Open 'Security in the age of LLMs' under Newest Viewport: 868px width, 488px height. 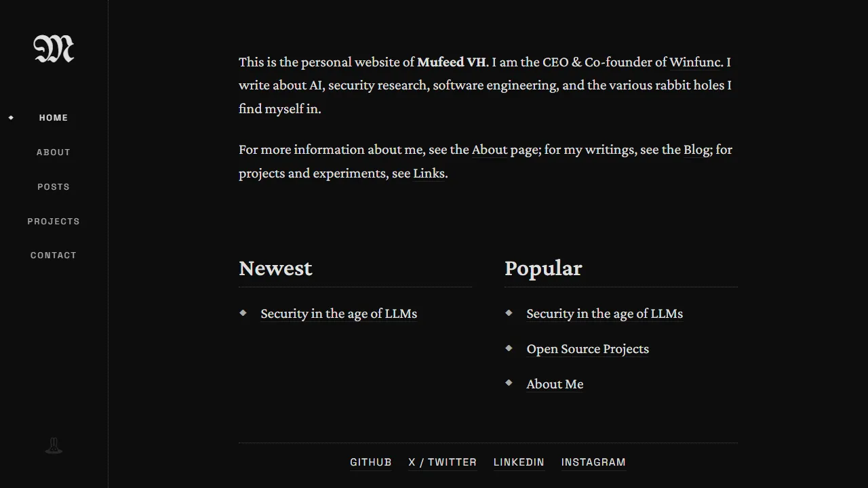338,313
